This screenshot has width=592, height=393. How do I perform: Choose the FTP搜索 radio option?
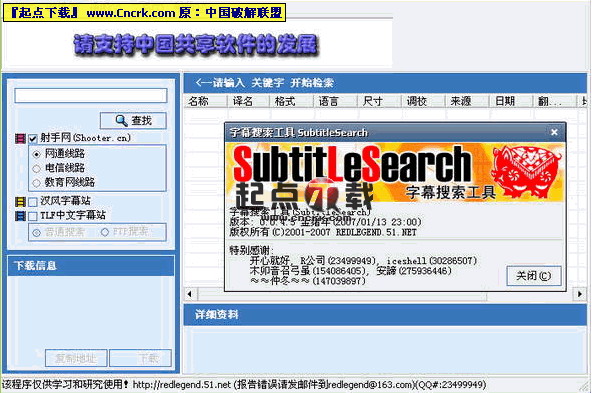(105, 232)
